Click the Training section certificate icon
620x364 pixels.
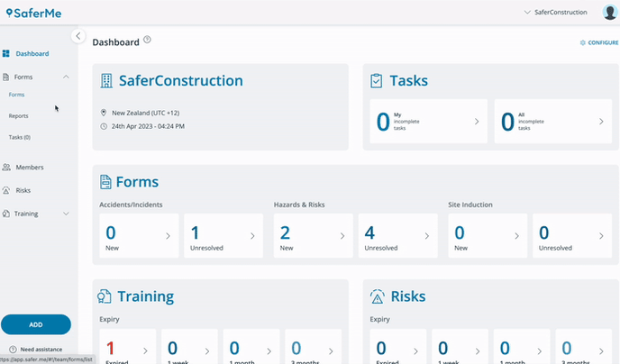point(105,296)
